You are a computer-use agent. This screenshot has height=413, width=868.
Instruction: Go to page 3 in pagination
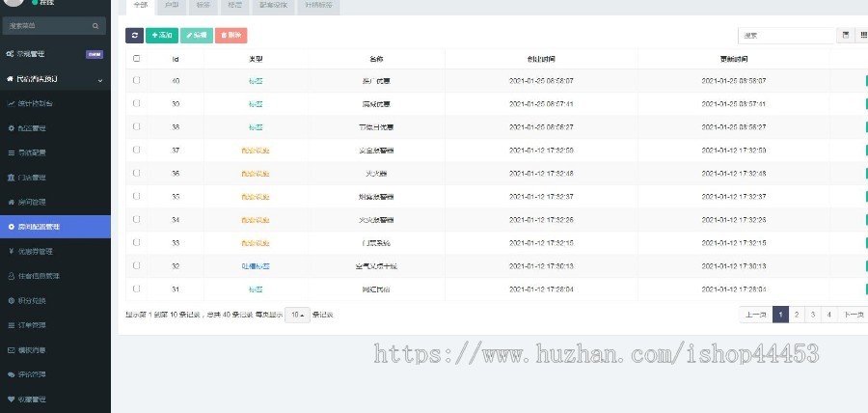tap(813, 315)
